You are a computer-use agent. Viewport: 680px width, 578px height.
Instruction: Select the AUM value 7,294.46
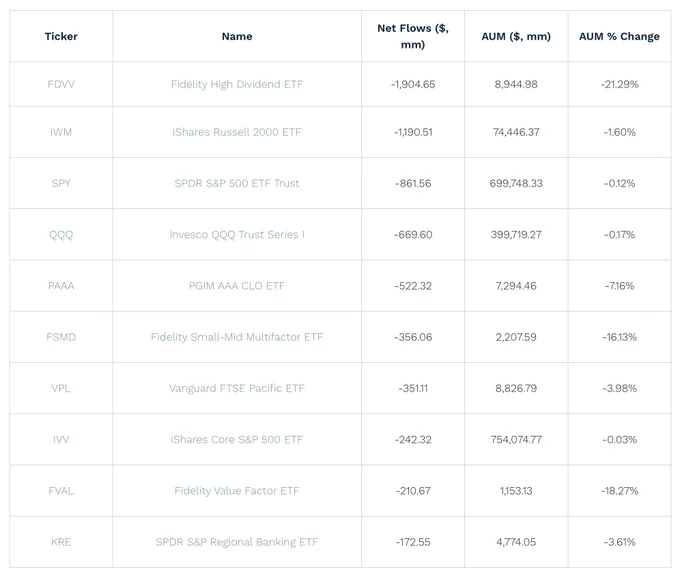click(516, 286)
